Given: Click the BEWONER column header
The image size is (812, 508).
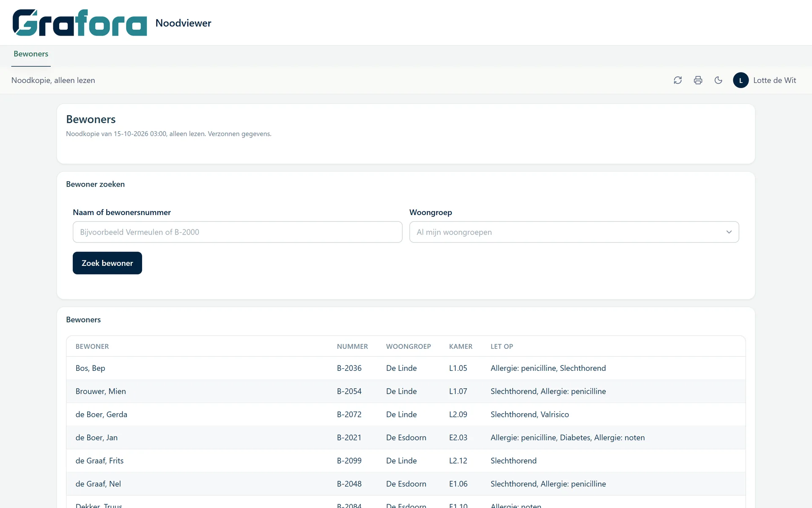Looking at the screenshot, I should coord(92,346).
